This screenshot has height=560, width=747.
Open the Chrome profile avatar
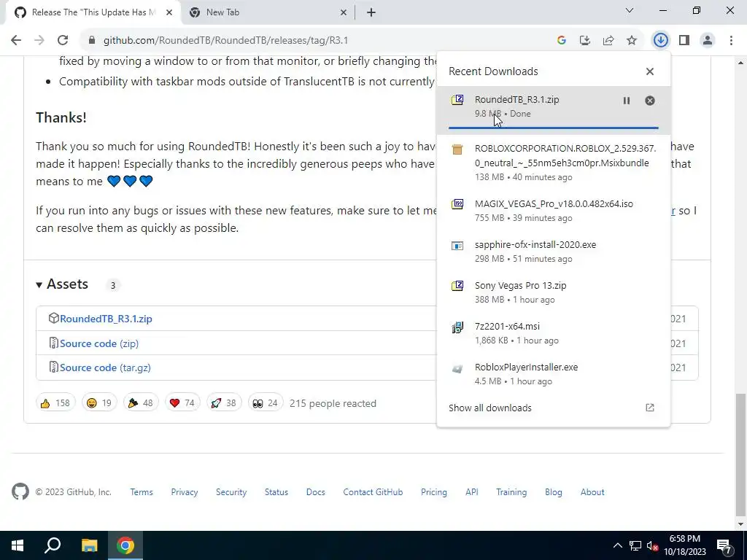(x=708, y=41)
